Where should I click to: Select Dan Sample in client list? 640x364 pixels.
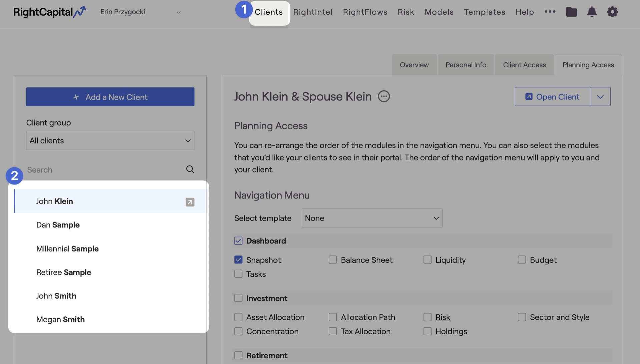pyautogui.click(x=110, y=225)
